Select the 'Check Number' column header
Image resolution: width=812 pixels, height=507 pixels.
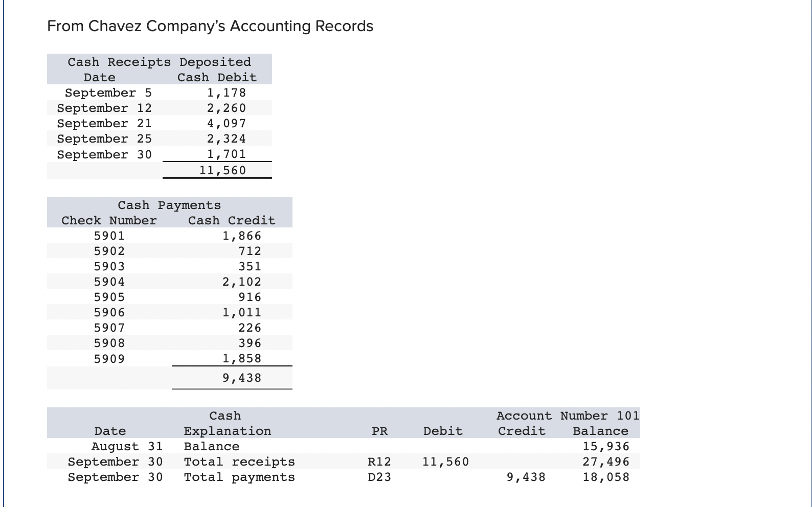(x=109, y=220)
